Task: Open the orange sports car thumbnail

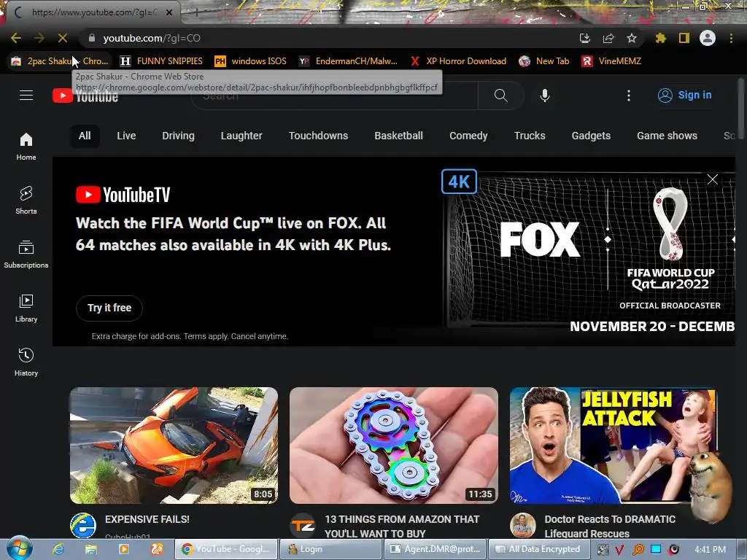Action: 174,446
